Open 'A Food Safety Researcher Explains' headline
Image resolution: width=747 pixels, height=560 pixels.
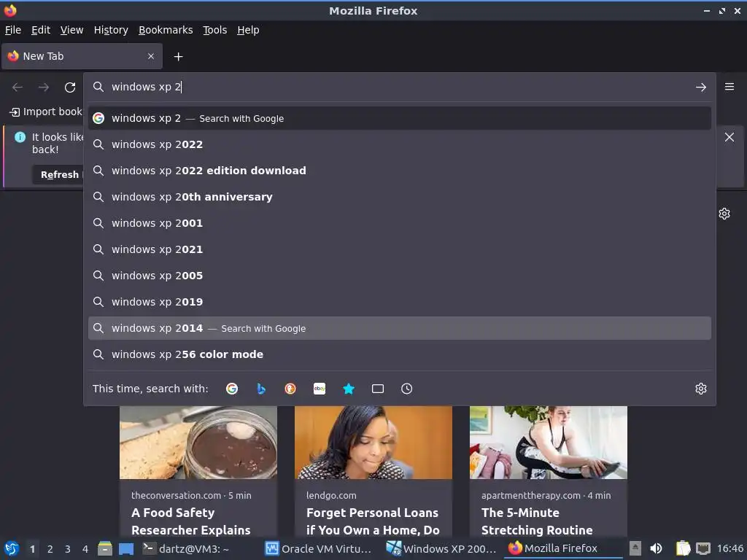pyautogui.click(x=191, y=521)
